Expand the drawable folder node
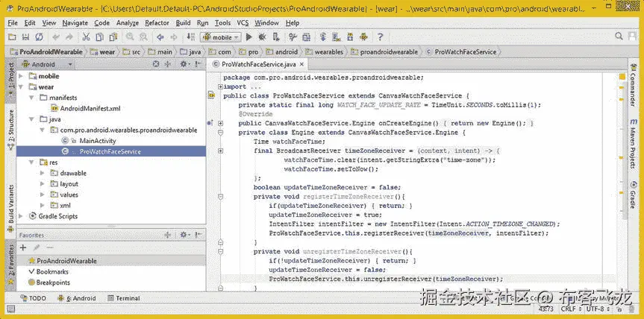 click(43, 173)
